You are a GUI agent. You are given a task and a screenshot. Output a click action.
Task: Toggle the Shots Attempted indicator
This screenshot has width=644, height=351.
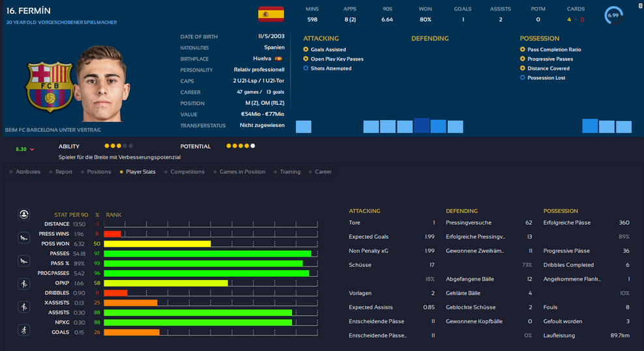pyautogui.click(x=306, y=68)
